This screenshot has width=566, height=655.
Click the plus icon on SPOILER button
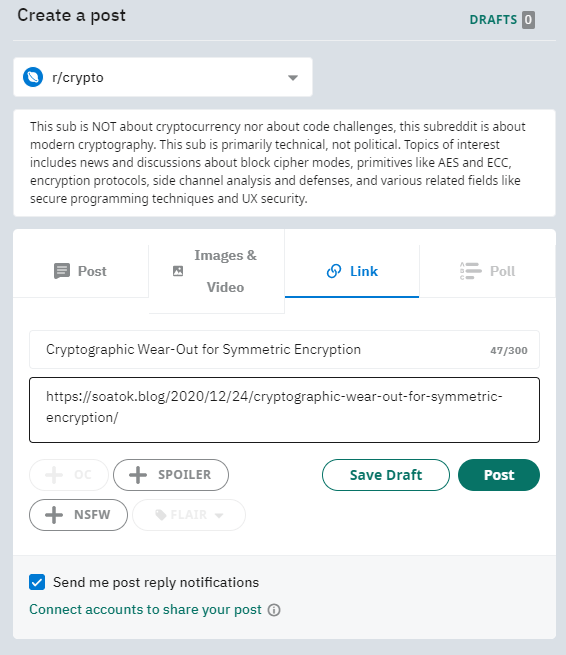coord(138,475)
